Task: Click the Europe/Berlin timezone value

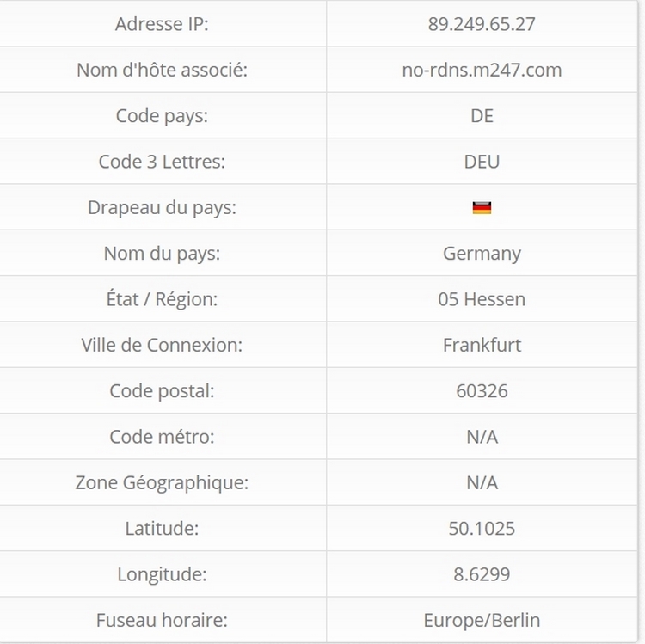Action: click(x=482, y=620)
